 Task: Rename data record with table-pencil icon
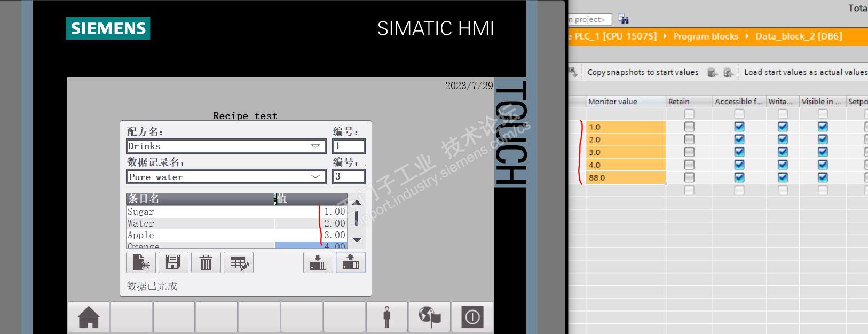(239, 262)
